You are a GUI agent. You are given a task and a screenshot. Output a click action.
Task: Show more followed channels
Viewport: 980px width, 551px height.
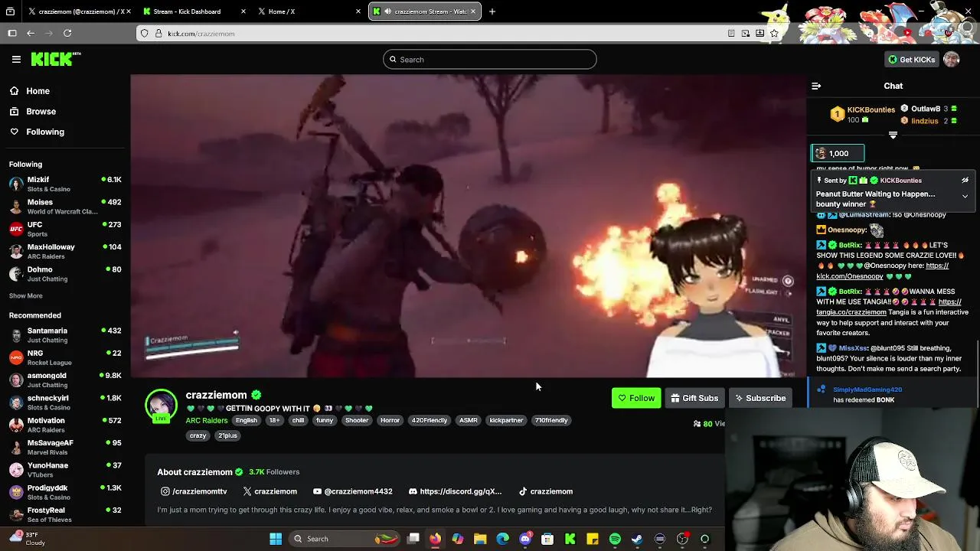26,296
